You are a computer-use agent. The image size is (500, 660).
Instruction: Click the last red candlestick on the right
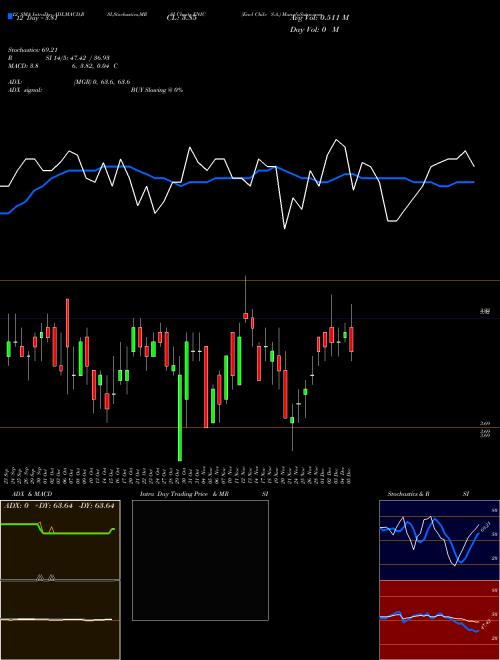point(351,339)
